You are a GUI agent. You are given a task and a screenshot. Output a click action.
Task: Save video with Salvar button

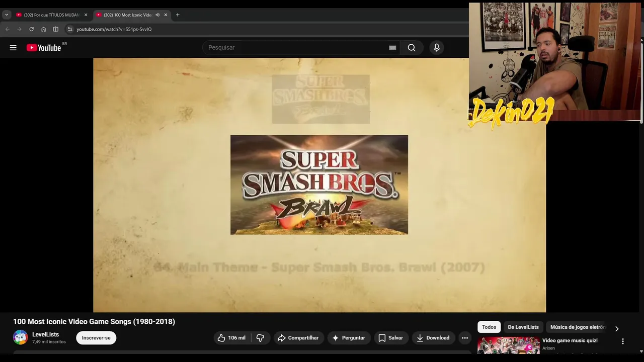(x=390, y=338)
